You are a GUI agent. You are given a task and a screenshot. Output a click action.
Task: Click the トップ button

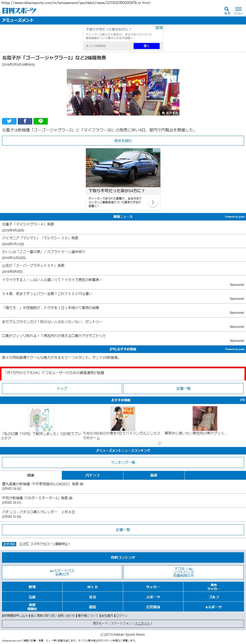point(62,388)
